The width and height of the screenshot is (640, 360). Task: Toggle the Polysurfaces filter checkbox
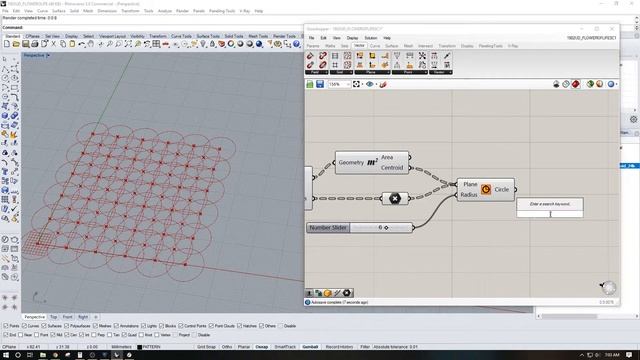pyautogui.click(x=67, y=326)
